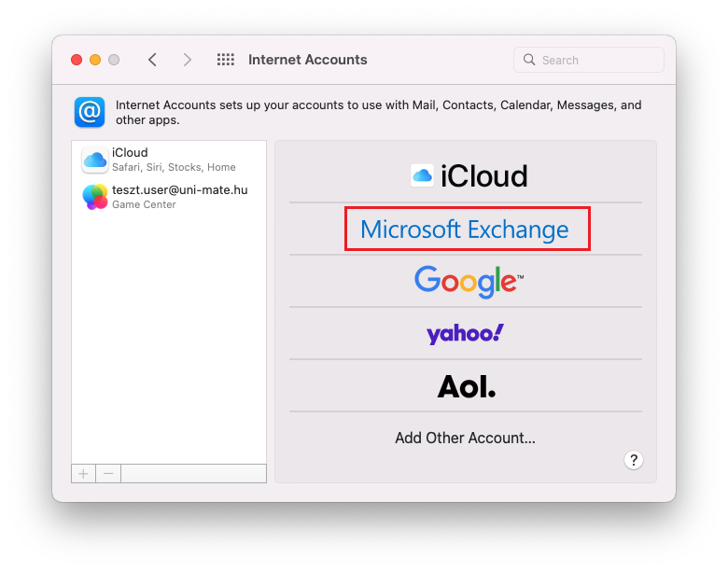The image size is (728, 571).
Task: Go forward with the right chevron
Action: pos(187,60)
